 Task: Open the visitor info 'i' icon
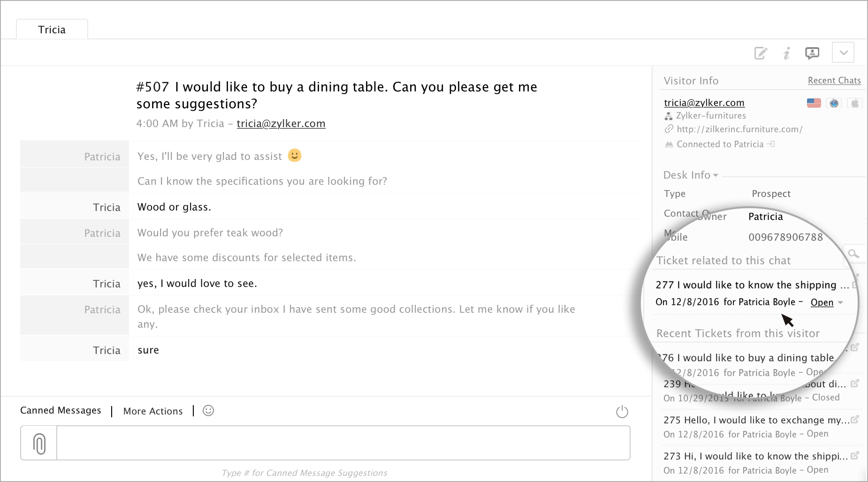click(x=787, y=53)
